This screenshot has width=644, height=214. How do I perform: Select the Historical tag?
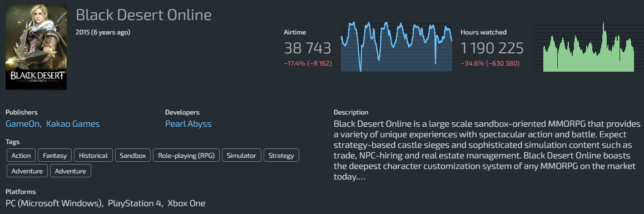pos(93,156)
